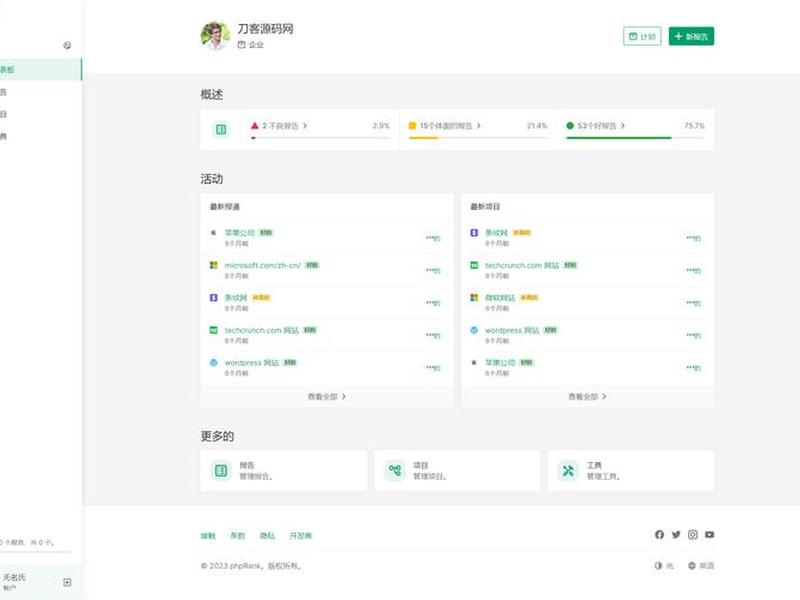This screenshot has height=600, width=800.
Task: Open the Twitter social icon
Action: (x=676, y=535)
